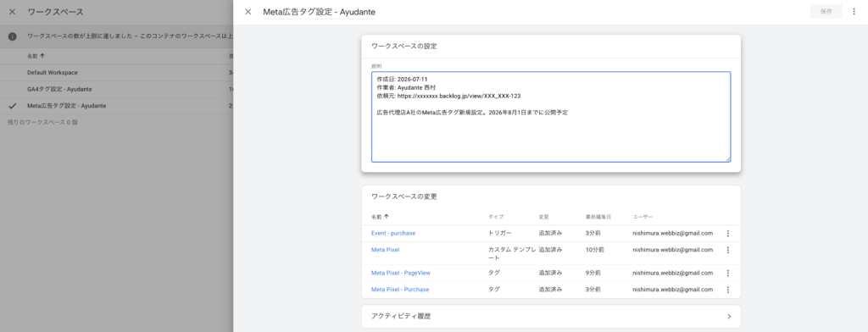
Task: Open the Event - purchase trigger link
Action: click(393, 234)
